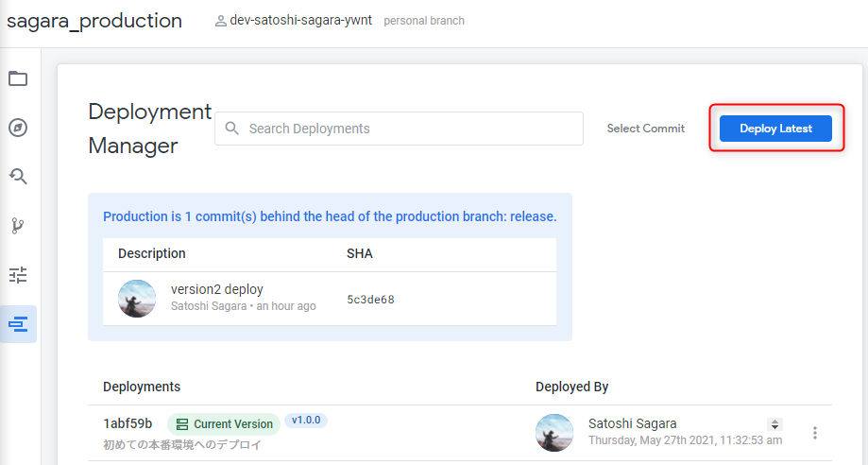The image size is (868, 465).
Task: Open the Git Actions branch icon
Action: [x=18, y=226]
